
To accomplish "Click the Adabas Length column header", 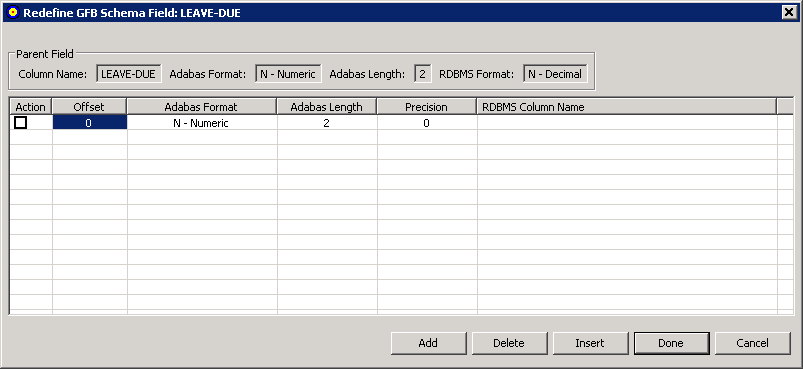I will pos(327,107).
